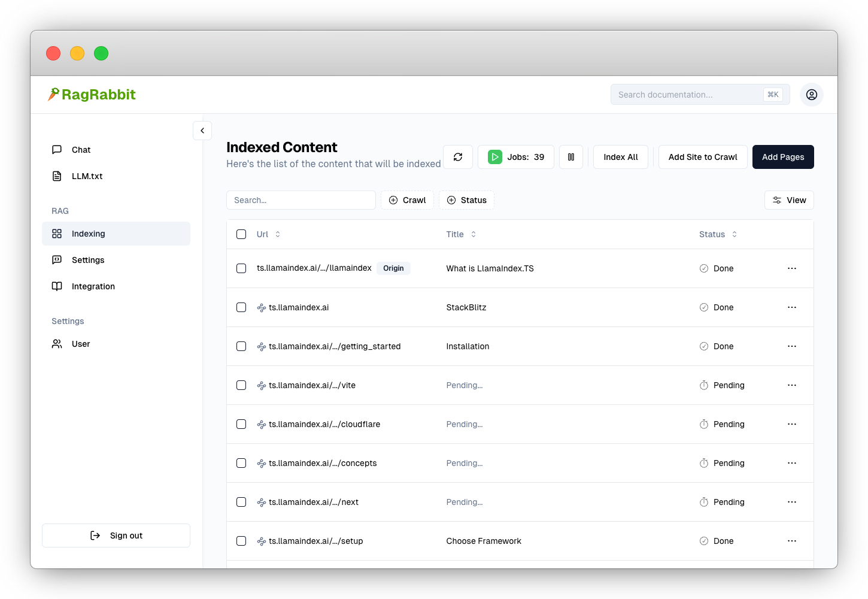This screenshot has width=868, height=599.
Task: Sort table by Url column
Action: 268,234
